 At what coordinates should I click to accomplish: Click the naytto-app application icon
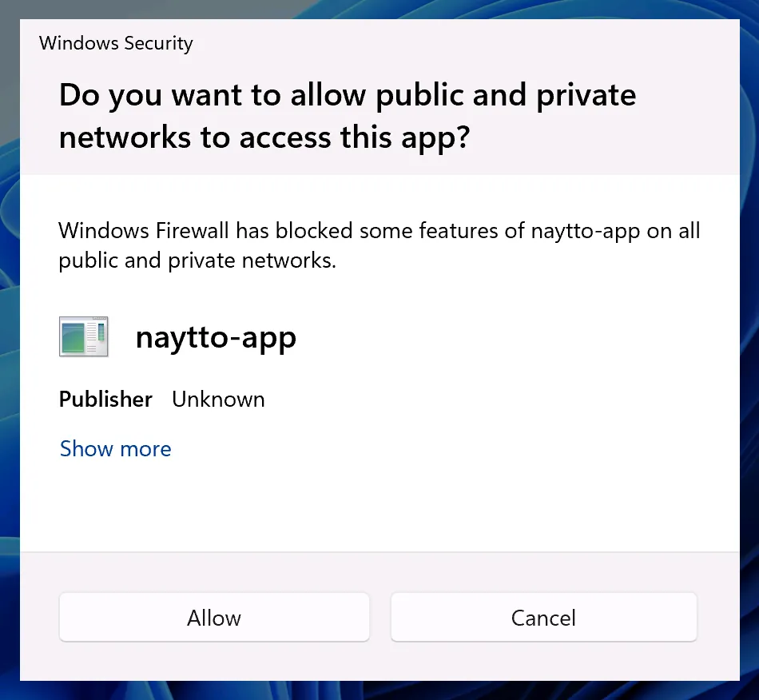pyautogui.click(x=83, y=336)
